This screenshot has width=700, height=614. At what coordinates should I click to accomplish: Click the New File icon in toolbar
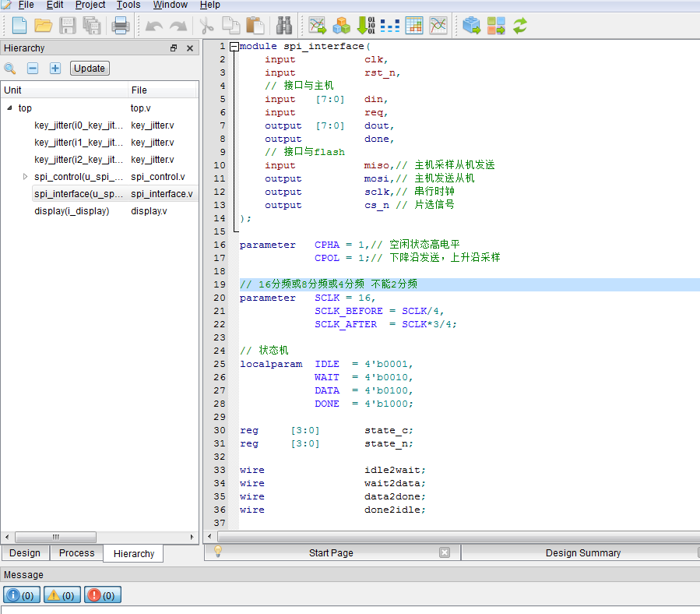tap(19, 26)
